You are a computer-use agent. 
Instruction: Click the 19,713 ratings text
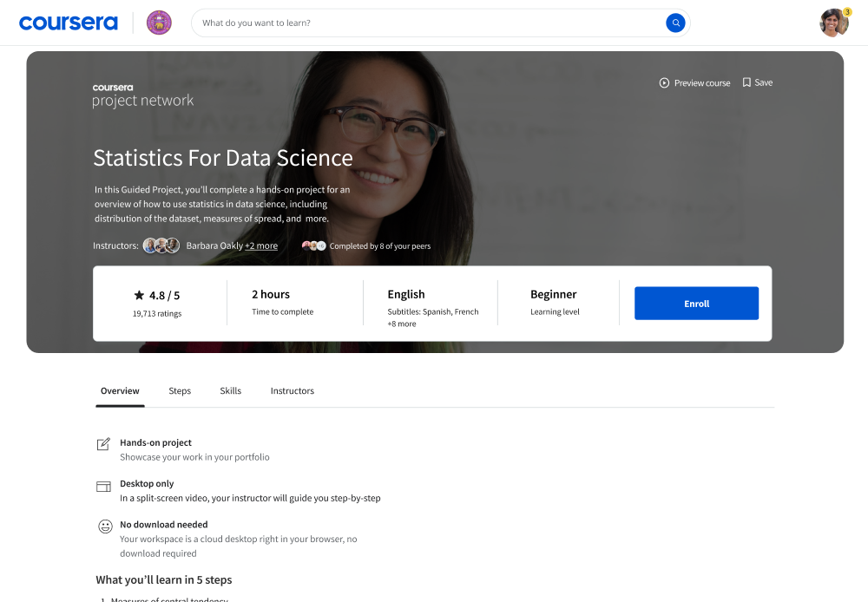click(157, 313)
